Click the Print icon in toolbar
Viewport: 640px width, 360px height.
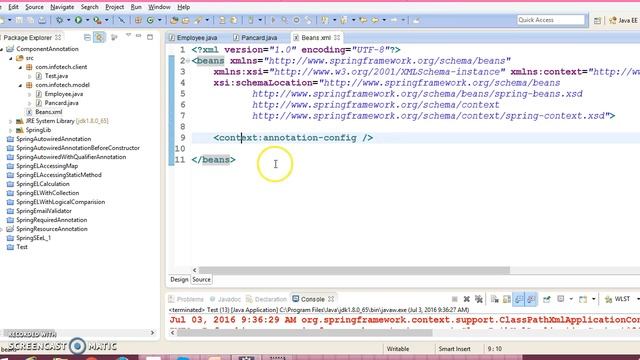(42, 20)
